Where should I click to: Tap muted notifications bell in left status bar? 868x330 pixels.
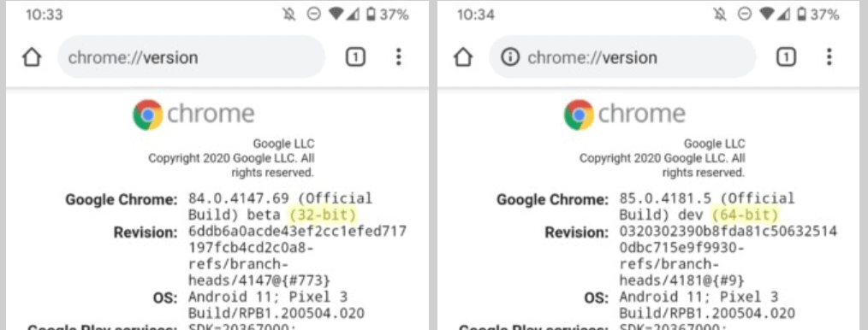pyautogui.click(x=288, y=15)
